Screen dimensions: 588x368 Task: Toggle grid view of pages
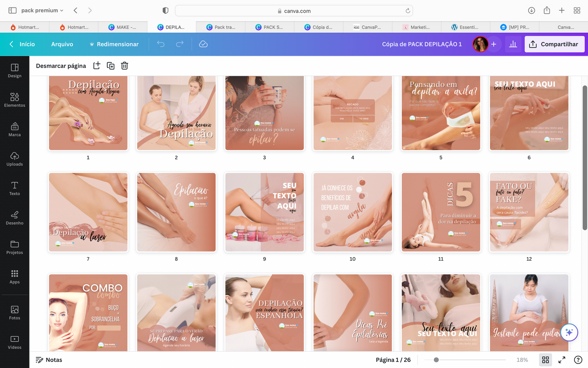pyautogui.click(x=545, y=360)
